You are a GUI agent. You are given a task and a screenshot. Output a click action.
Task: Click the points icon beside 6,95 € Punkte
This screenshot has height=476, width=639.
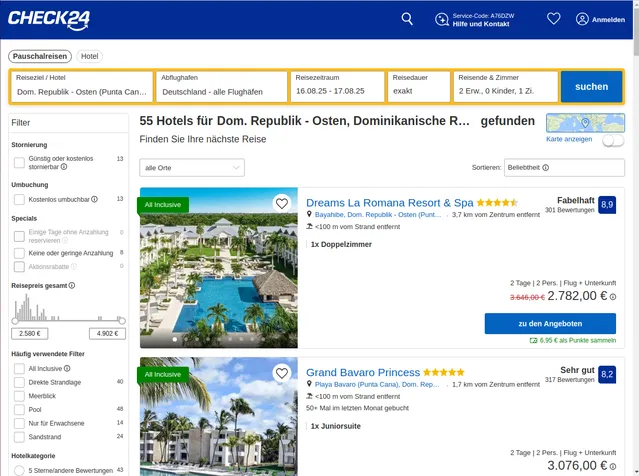click(533, 340)
